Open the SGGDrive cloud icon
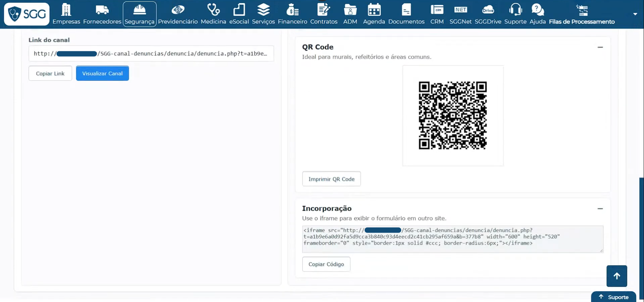The width and height of the screenshot is (644, 302). pyautogui.click(x=488, y=10)
